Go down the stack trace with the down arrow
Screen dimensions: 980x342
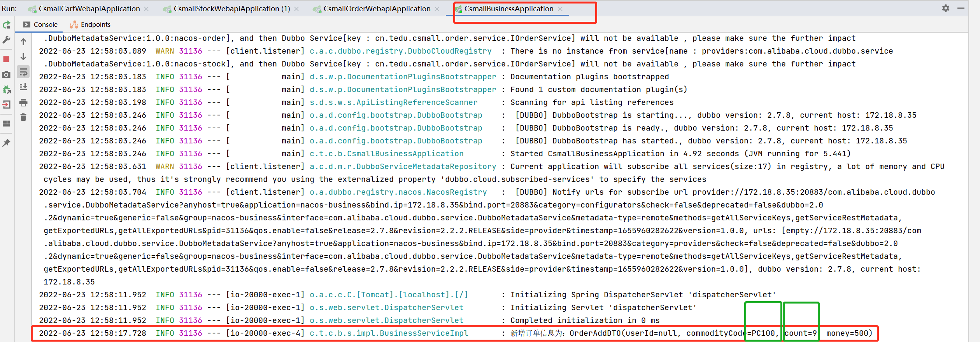pyautogui.click(x=23, y=57)
